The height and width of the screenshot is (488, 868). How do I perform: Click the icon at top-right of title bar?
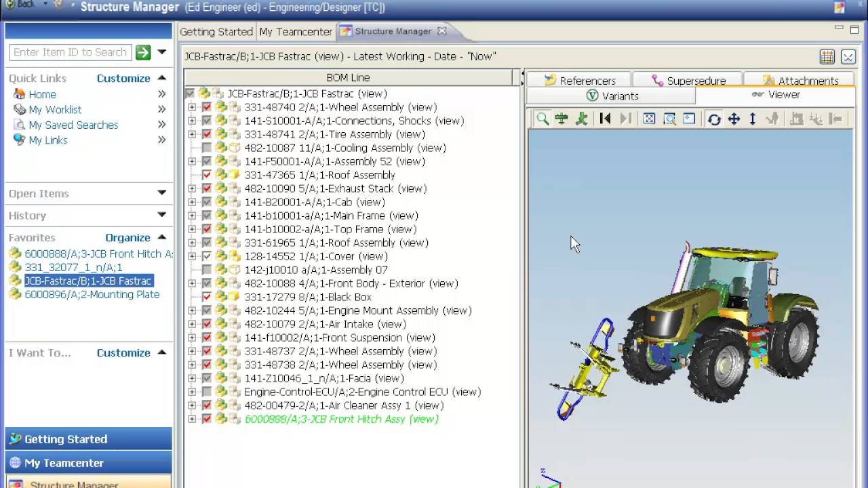click(840, 7)
